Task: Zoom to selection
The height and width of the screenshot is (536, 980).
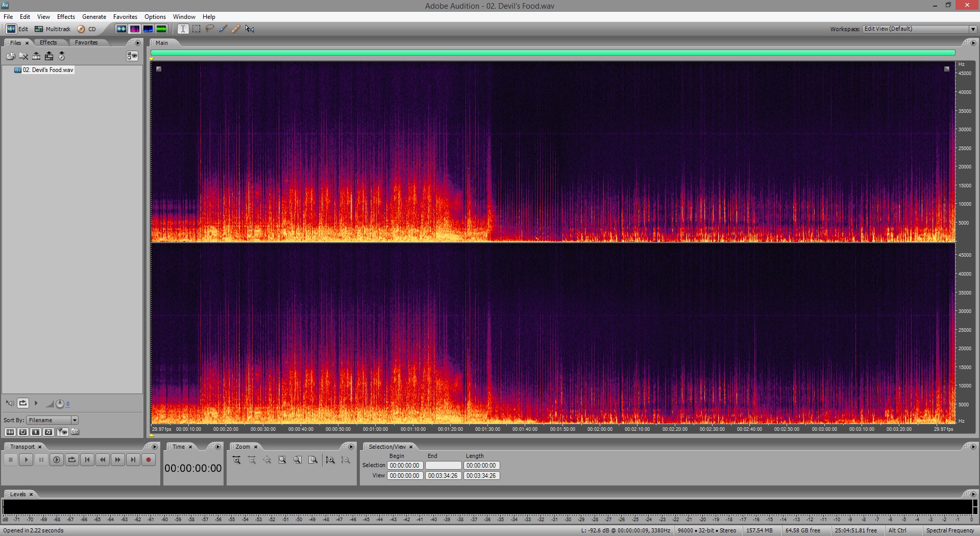Action: click(x=282, y=460)
